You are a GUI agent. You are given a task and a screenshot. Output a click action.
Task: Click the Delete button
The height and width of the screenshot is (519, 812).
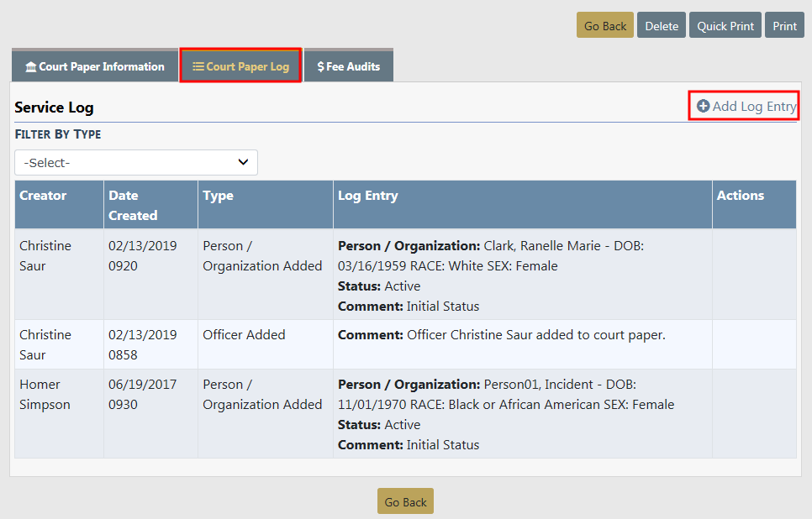point(662,26)
